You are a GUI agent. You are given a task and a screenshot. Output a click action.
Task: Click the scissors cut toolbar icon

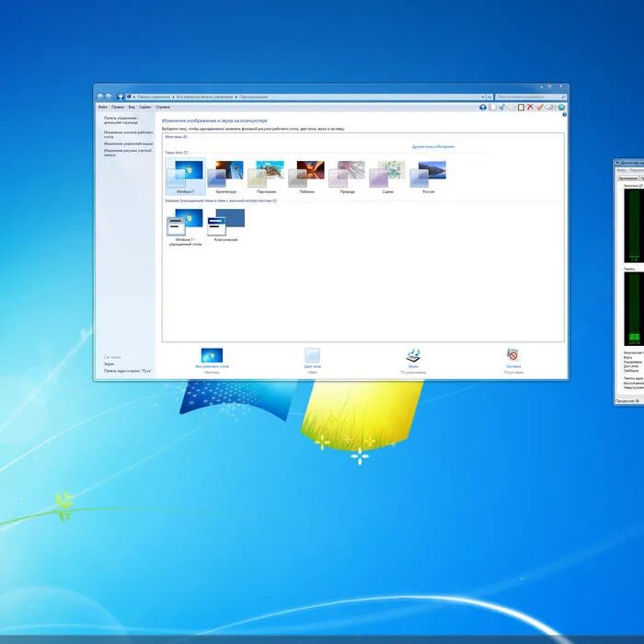point(501,108)
